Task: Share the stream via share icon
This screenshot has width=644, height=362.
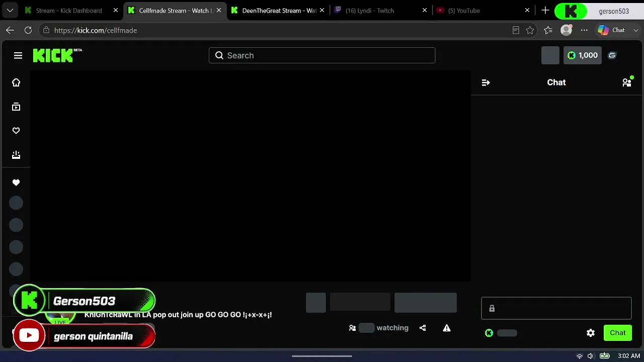Action: (x=423, y=328)
